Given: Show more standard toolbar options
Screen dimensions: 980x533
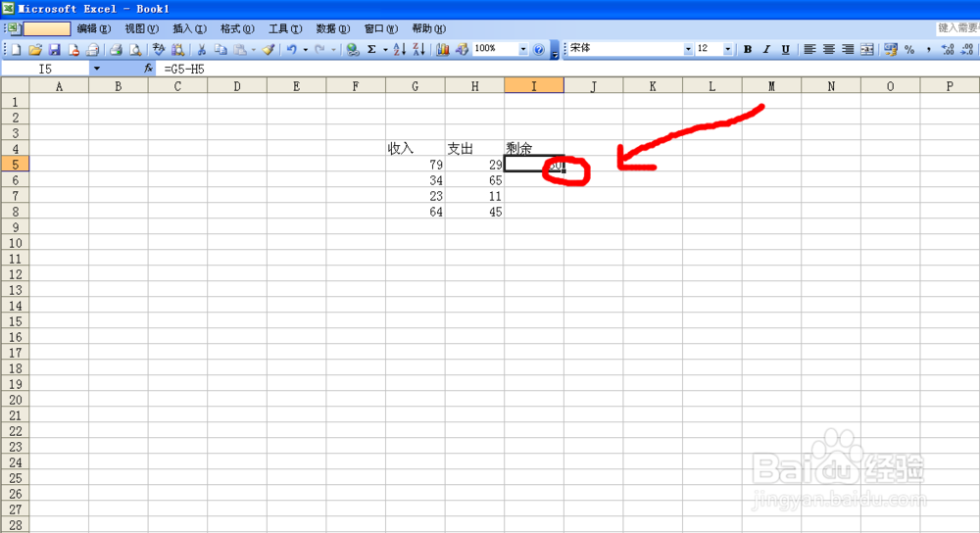Looking at the screenshot, I should pyautogui.click(x=555, y=50).
